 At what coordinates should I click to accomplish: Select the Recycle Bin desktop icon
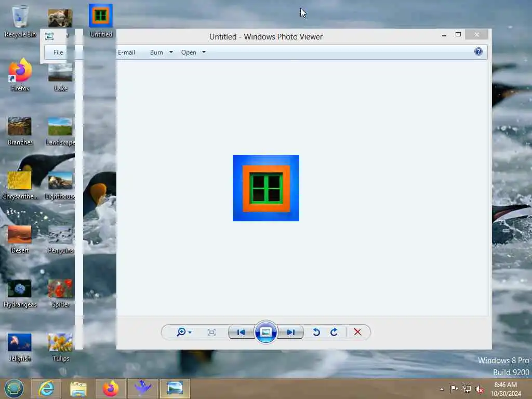(20, 20)
